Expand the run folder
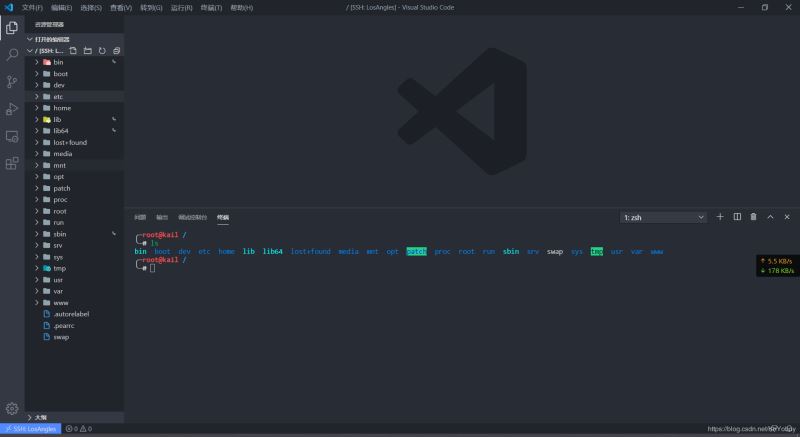 pyautogui.click(x=74, y=223)
